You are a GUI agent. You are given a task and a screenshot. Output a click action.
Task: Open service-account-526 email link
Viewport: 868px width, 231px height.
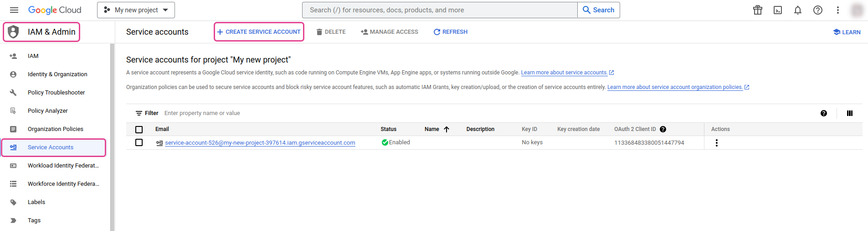click(260, 143)
